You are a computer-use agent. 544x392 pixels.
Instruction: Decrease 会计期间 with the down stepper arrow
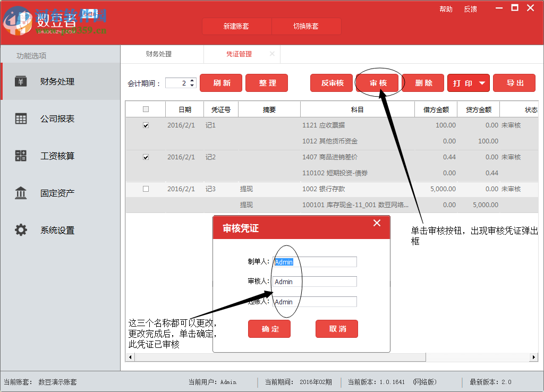tap(192, 86)
